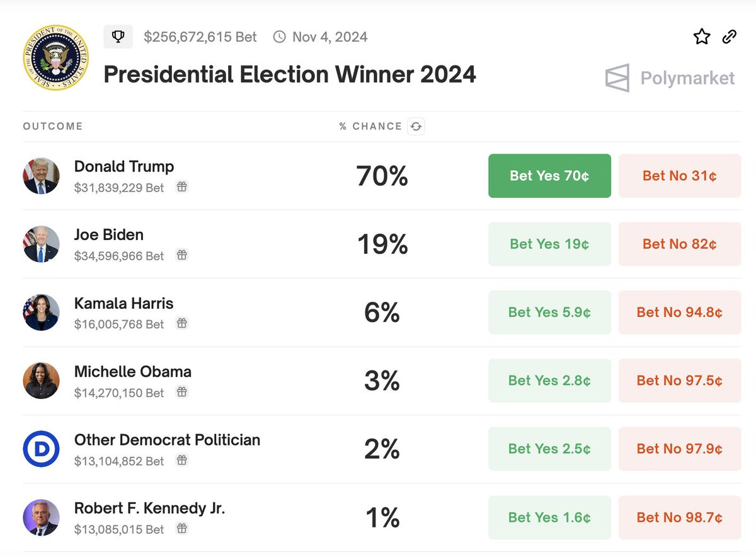Select Bet Yes 19¢ on Joe Biden

click(549, 244)
